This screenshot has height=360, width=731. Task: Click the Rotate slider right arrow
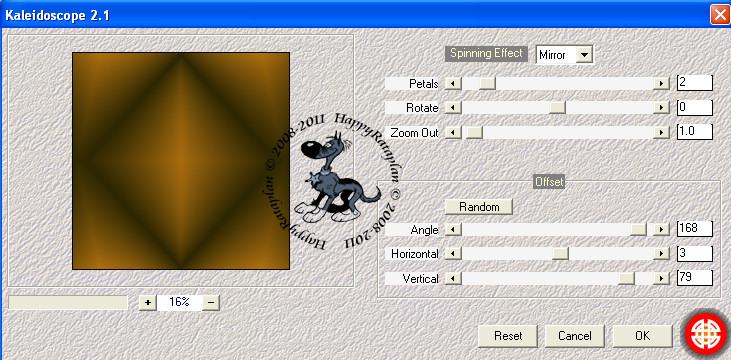pos(661,108)
